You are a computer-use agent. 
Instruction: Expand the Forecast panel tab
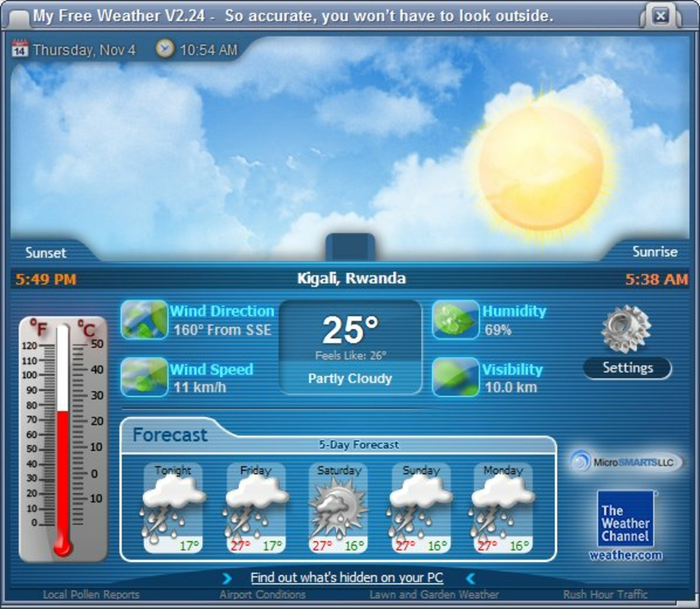pyautogui.click(x=170, y=435)
